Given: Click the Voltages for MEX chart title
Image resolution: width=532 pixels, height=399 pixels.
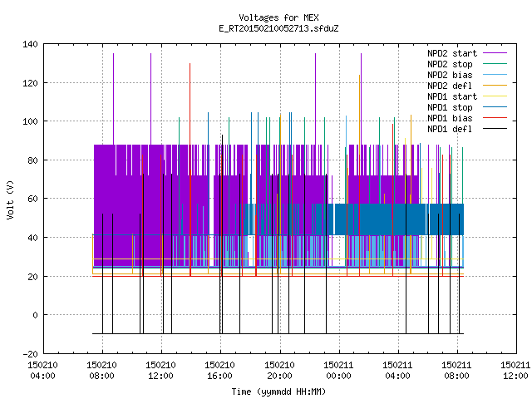Looking at the screenshot, I should tap(278, 17).
